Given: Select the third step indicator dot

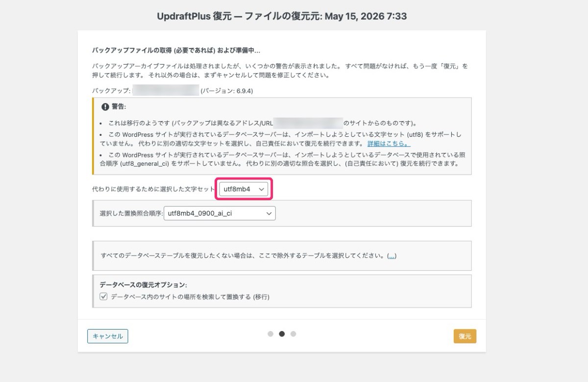Looking at the screenshot, I should click(x=293, y=334).
